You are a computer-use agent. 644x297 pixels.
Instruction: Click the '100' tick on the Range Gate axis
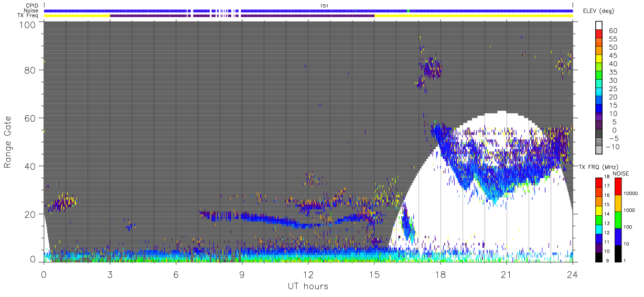(27, 24)
